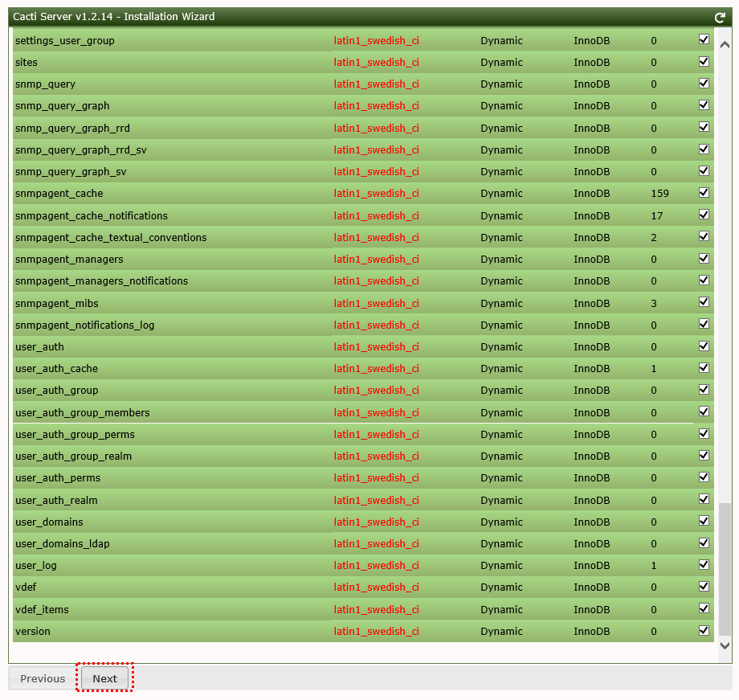Click the table name settings_user_group
The image size is (739, 700).
tap(64, 41)
